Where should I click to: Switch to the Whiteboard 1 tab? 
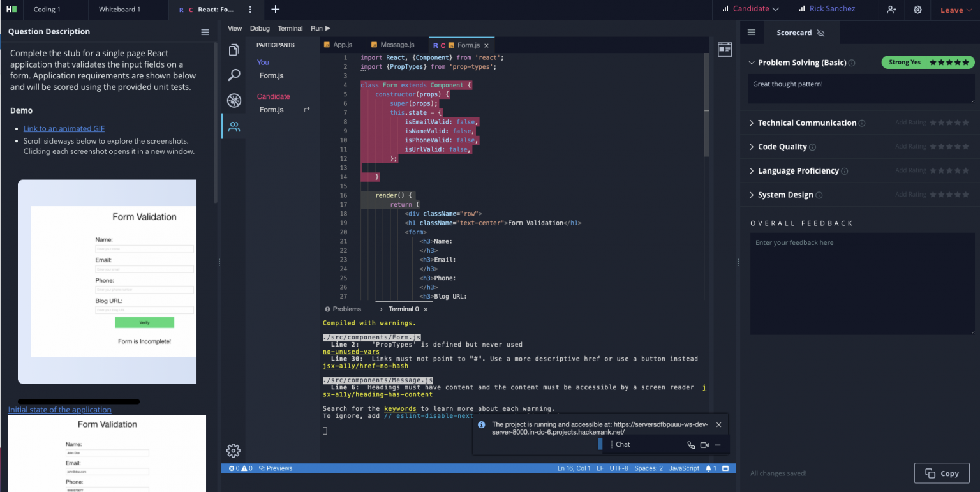point(119,10)
